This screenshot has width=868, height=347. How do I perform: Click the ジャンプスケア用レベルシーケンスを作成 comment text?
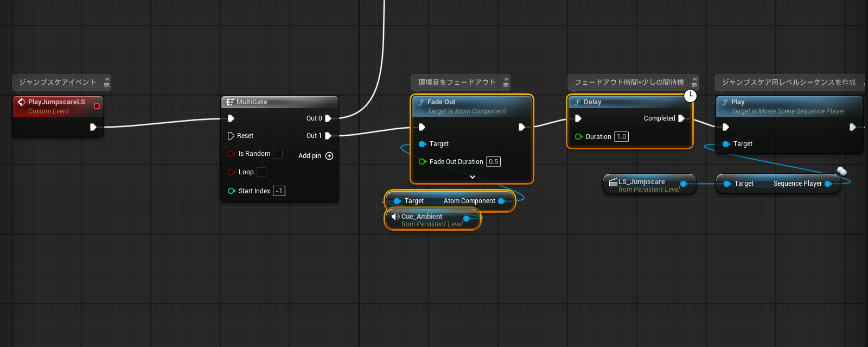pyautogui.click(x=789, y=83)
